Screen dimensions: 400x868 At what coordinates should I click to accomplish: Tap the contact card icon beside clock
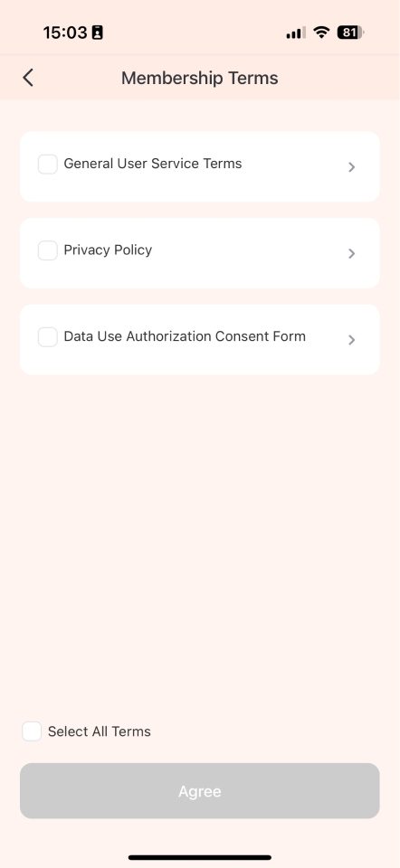tap(98, 33)
